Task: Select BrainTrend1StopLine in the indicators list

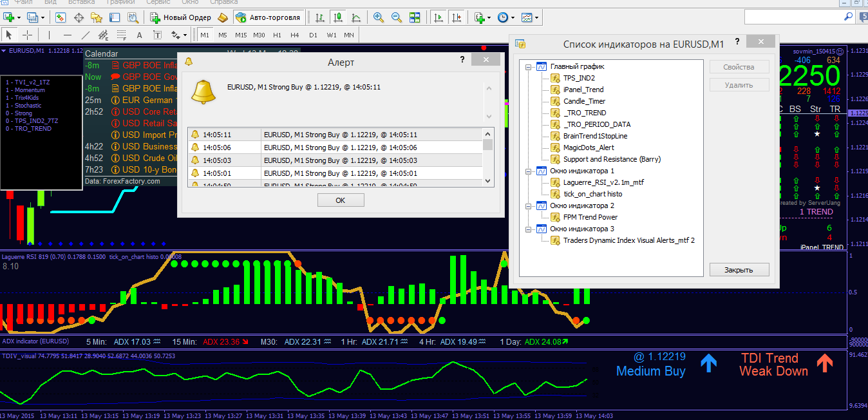Action: pos(594,136)
